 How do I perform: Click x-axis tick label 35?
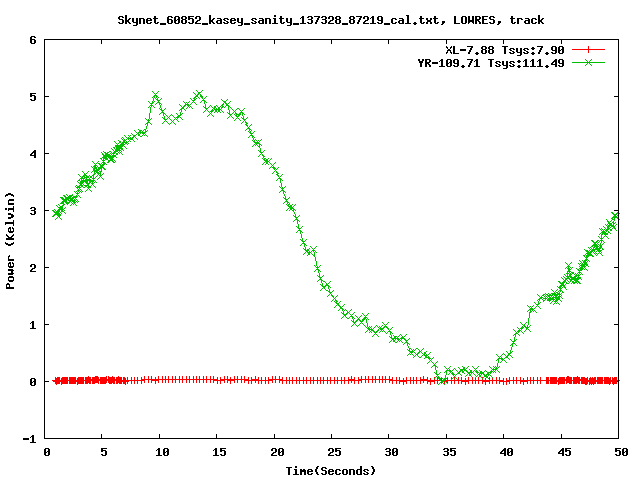pyautogui.click(x=449, y=452)
